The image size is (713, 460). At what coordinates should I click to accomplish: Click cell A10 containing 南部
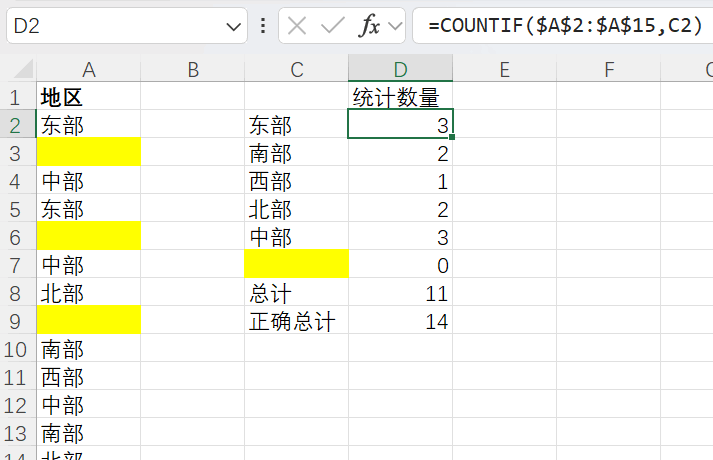point(89,348)
